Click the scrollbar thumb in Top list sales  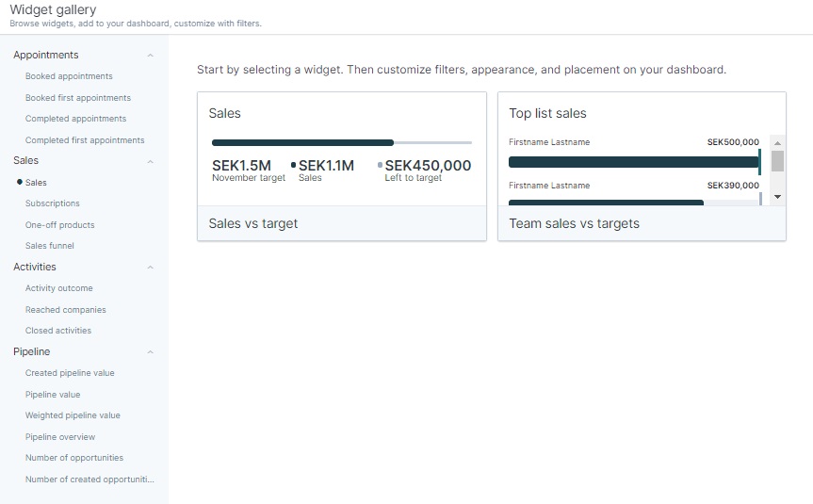point(777,161)
